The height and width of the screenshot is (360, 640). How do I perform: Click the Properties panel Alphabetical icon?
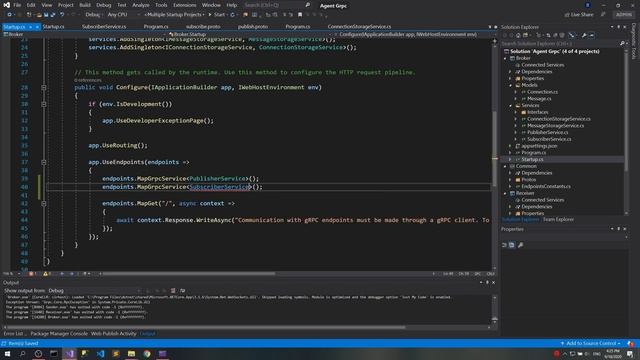tap(512, 245)
